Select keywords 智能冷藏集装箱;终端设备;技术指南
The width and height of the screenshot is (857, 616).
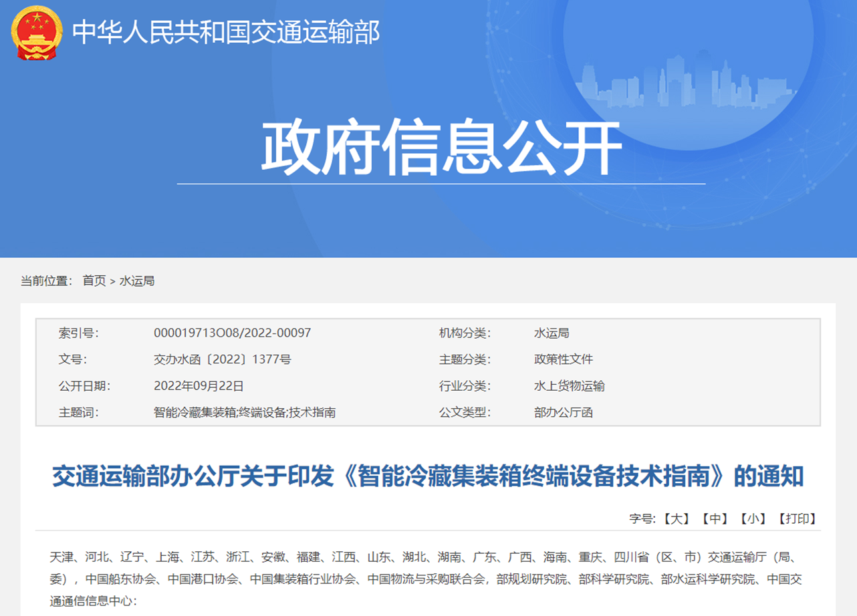tap(245, 413)
